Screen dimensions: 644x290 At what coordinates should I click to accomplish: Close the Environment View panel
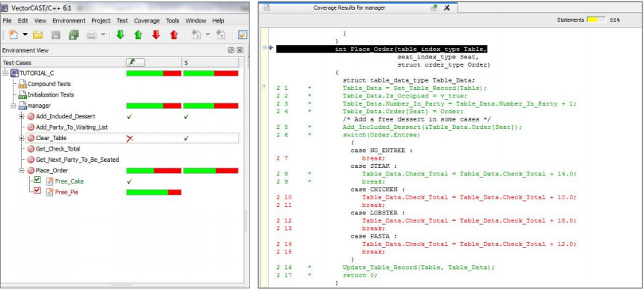240,50
